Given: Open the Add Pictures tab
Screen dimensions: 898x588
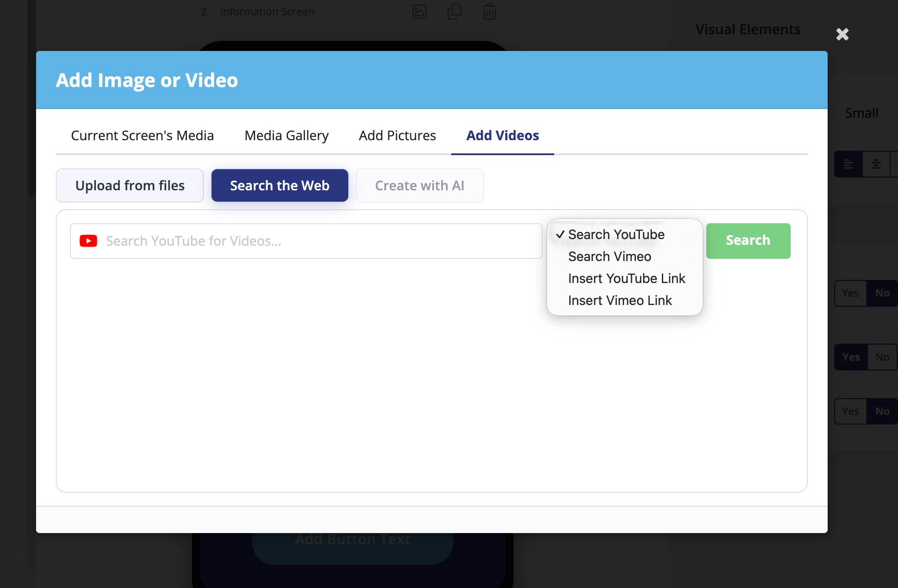Looking at the screenshot, I should (397, 135).
